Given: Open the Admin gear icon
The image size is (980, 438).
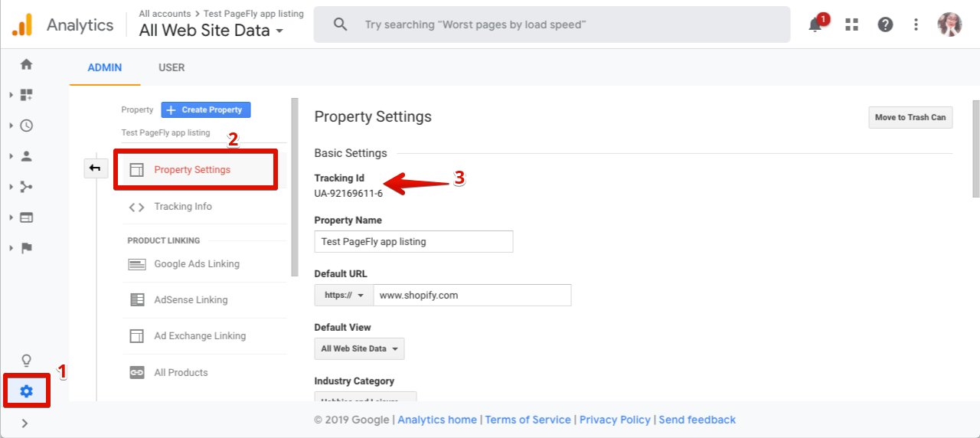Looking at the screenshot, I should [x=26, y=391].
